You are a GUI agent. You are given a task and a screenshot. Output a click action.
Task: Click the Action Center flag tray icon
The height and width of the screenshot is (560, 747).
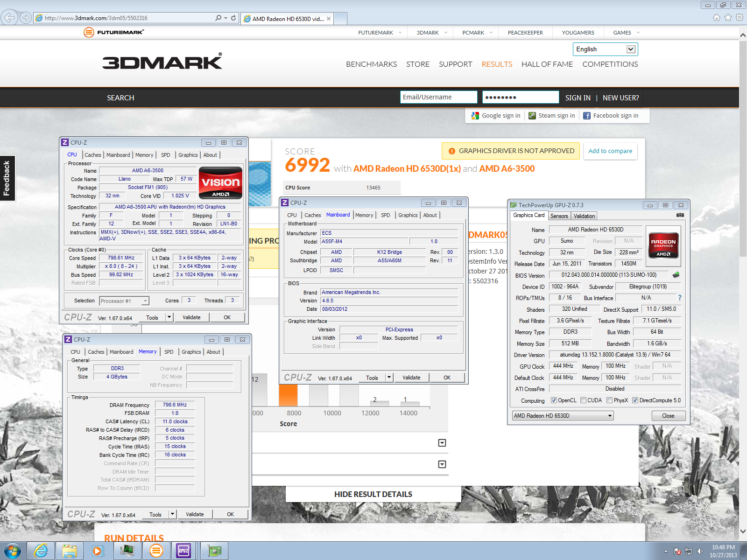click(678, 551)
